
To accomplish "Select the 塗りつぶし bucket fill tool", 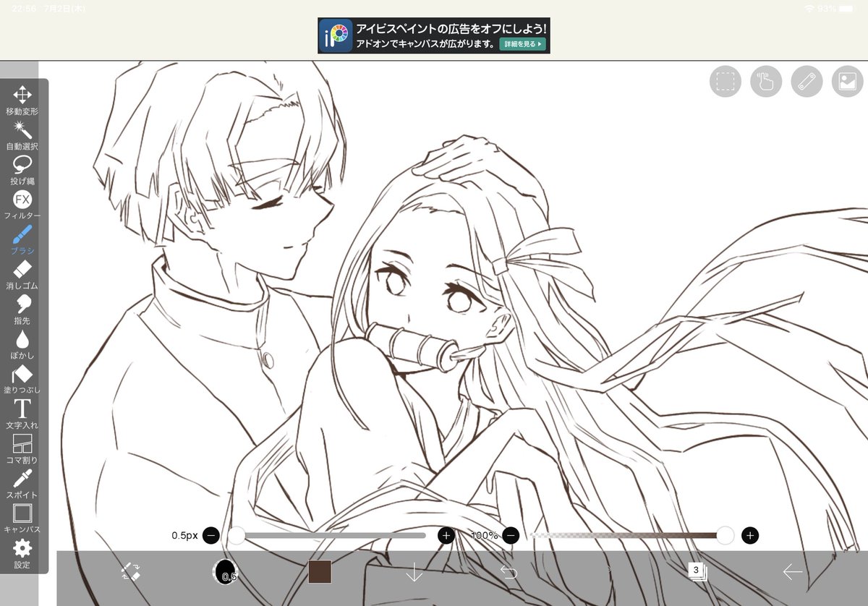I will pos(22,379).
